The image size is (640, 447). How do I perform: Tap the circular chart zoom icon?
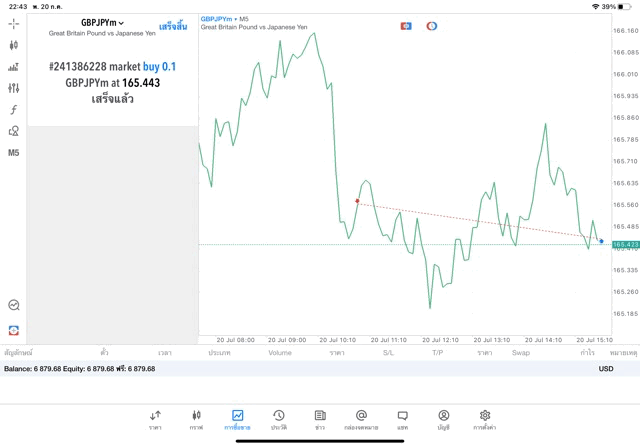14,305
